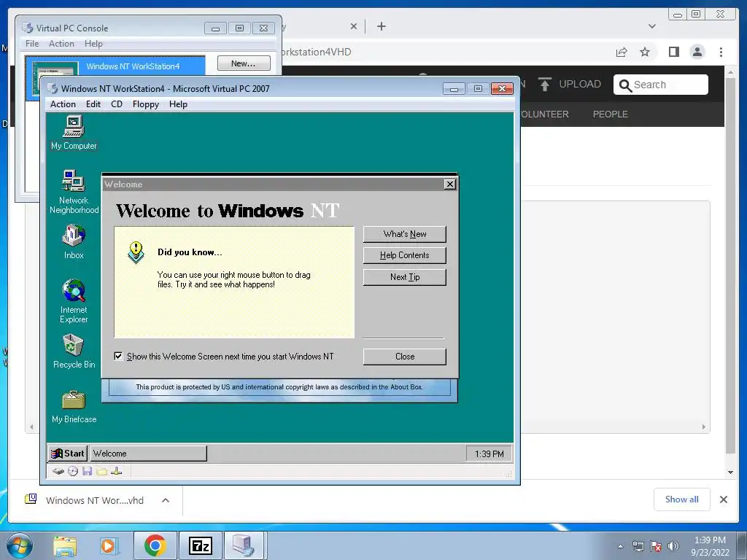Dismiss the Chrome downloads bar

click(x=724, y=499)
